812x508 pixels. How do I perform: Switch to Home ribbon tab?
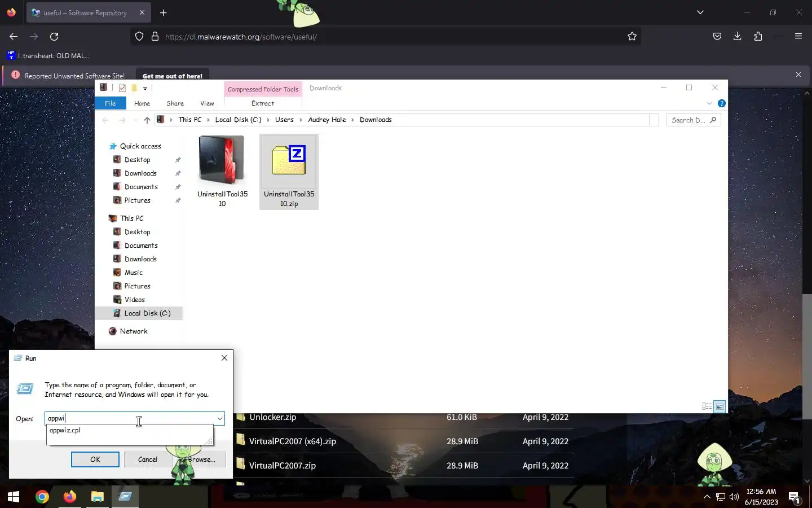point(142,103)
